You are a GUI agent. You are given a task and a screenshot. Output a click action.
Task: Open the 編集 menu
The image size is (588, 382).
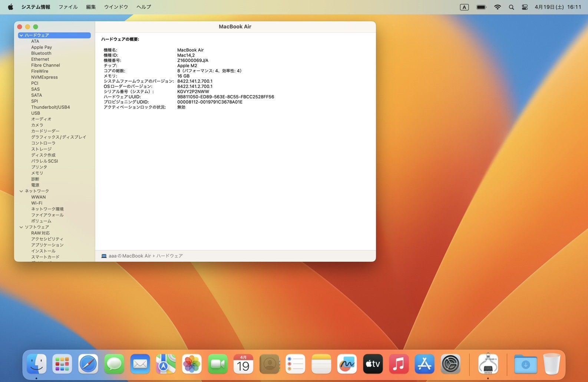(91, 7)
